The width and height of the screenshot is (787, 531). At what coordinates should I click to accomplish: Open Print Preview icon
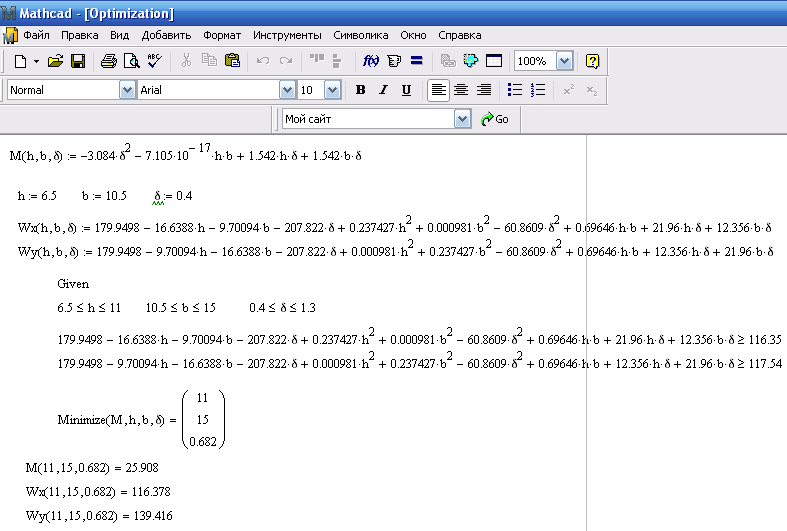pos(131,61)
